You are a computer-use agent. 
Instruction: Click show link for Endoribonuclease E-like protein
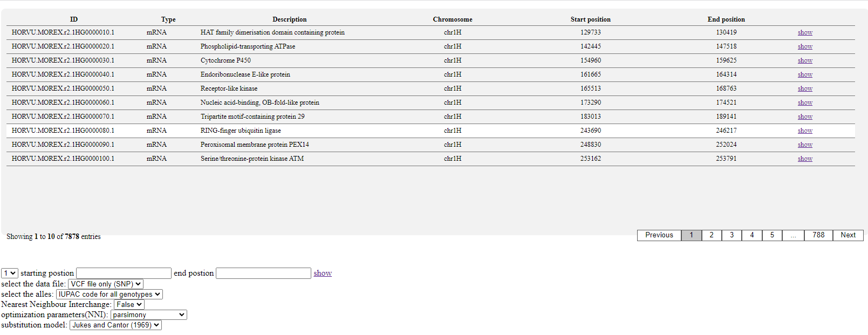point(805,74)
